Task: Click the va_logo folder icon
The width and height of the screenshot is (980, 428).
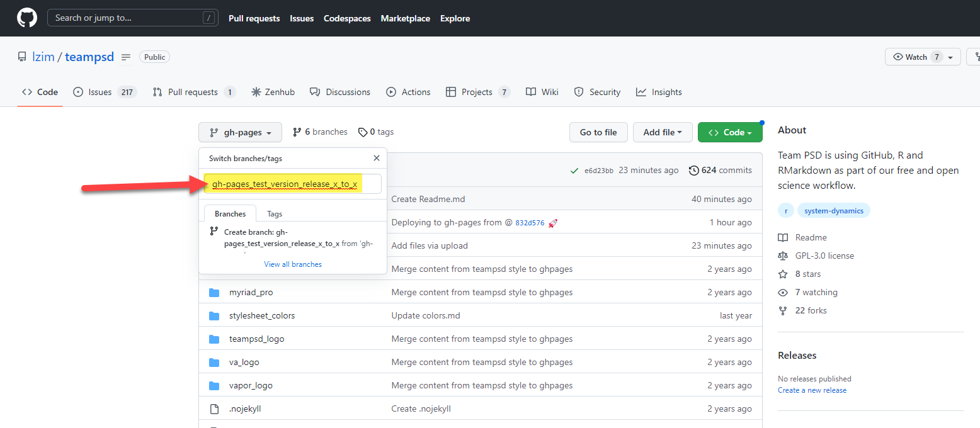Action: pyautogui.click(x=214, y=362)
